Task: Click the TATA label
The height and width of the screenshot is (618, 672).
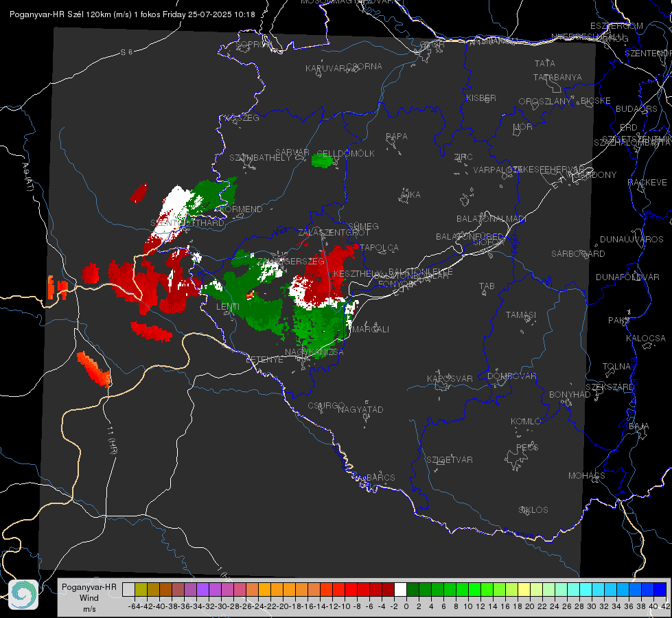Action: 545,63
